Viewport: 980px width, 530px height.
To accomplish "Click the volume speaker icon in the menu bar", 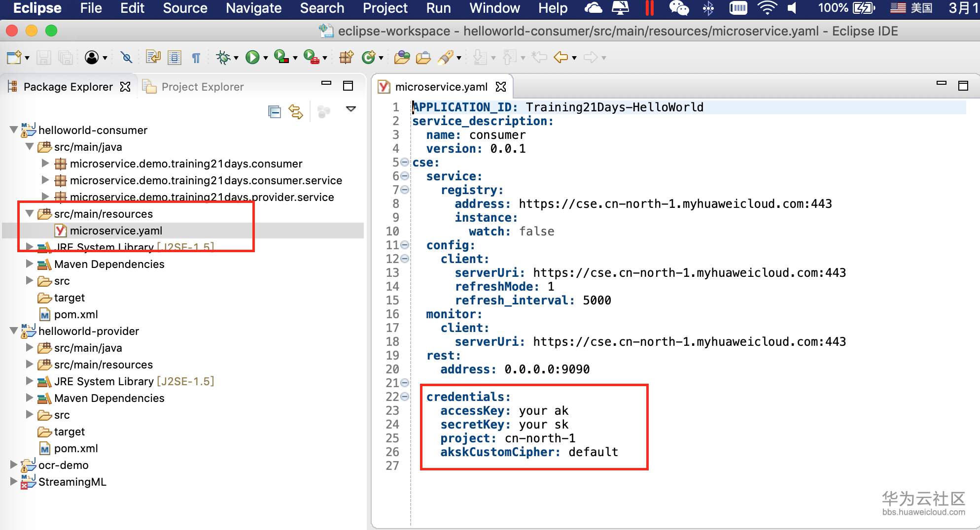I will 792,8.
